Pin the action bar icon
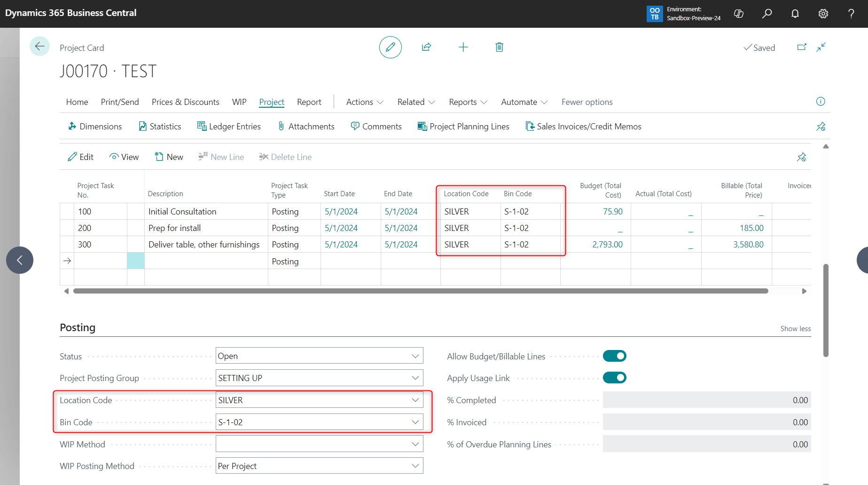This screenshot has width=868, height=485. click(x=821, y=127)
